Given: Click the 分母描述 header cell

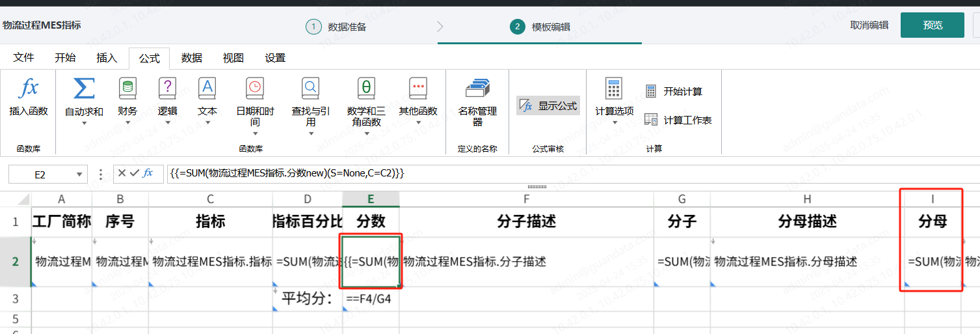Looking at the screenshot, I should [807, 222].
